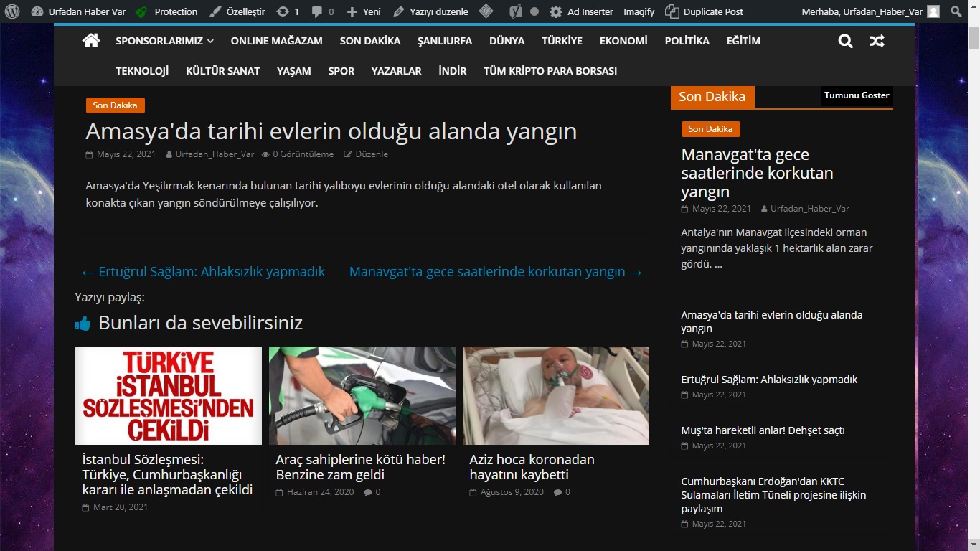Viewport: 980px width, 551px height.
Task: Click Tümünü Göster button
Action: point(857,95)
